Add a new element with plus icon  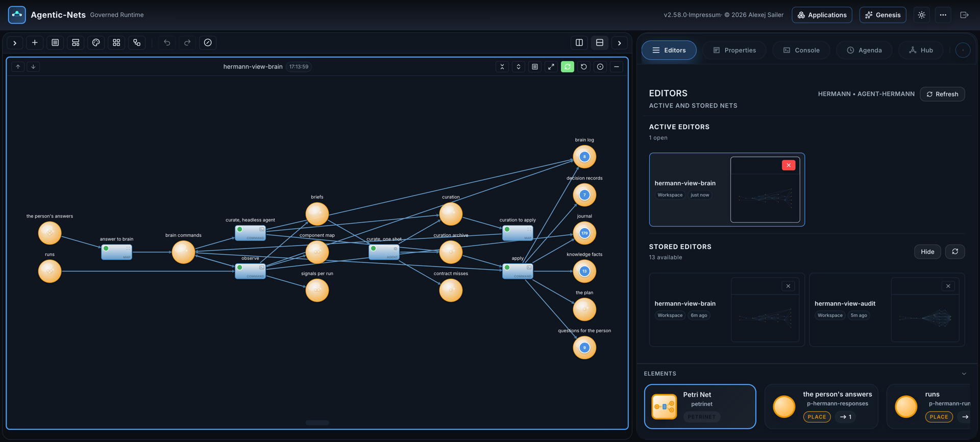pyautogui.click(x=35, y=43)
